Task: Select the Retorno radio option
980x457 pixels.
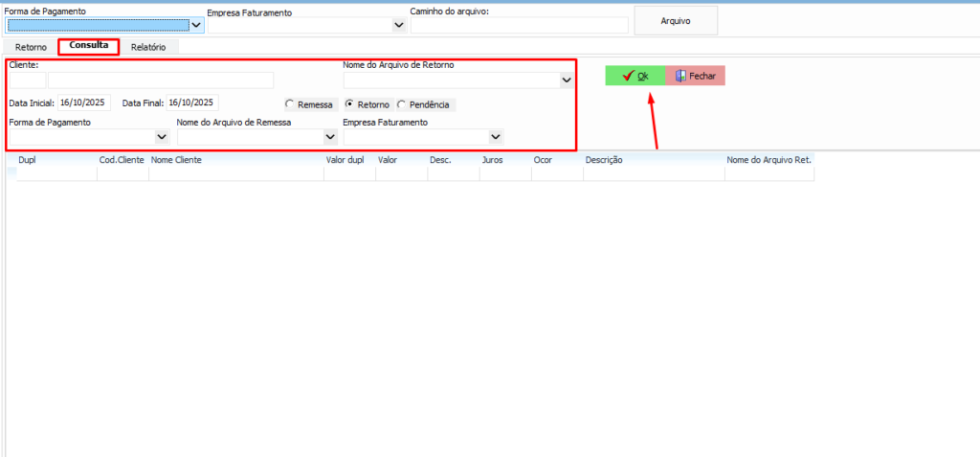Action: 350,104
